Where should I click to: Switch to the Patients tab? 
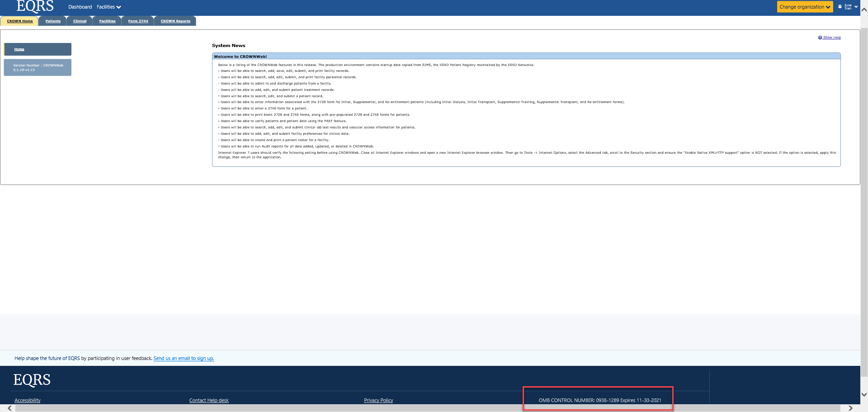tap(53, 21)
